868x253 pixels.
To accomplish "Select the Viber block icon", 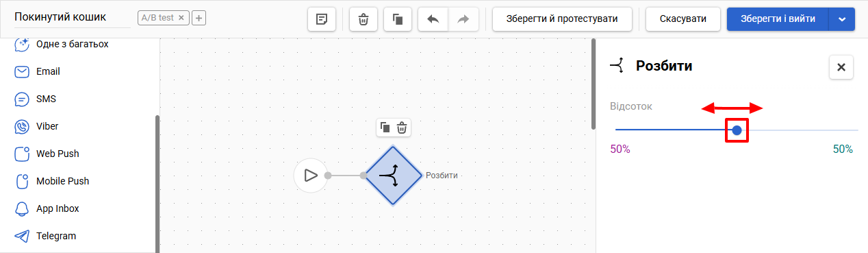I will 22,126.
